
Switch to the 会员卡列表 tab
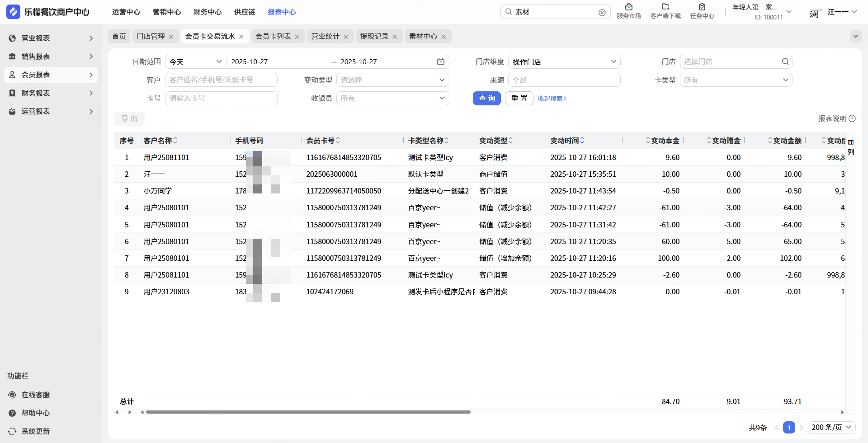[x=273, y=36]
